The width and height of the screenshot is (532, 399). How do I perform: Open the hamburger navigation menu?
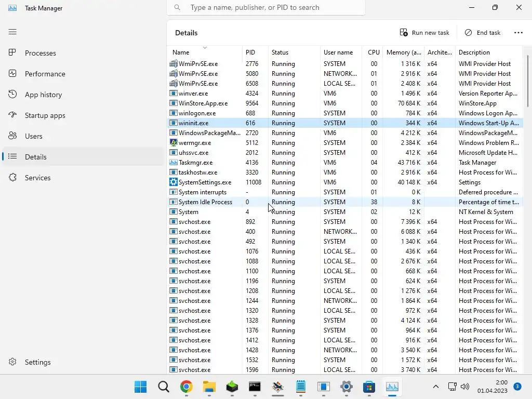12,32
